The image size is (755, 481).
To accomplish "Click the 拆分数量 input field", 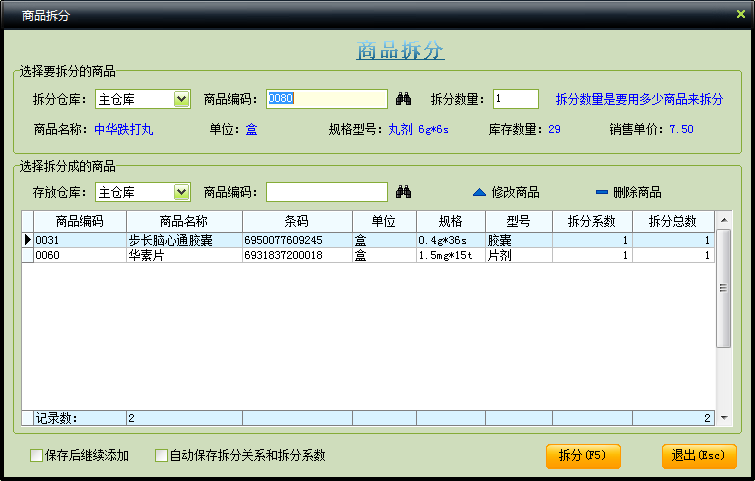I will point(516,99).
